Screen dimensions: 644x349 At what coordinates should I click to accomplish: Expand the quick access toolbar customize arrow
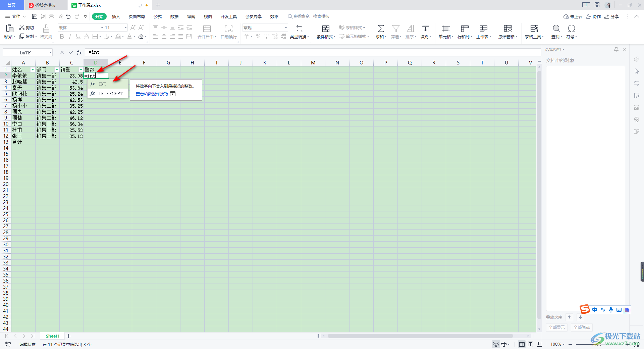coord(85,16)
